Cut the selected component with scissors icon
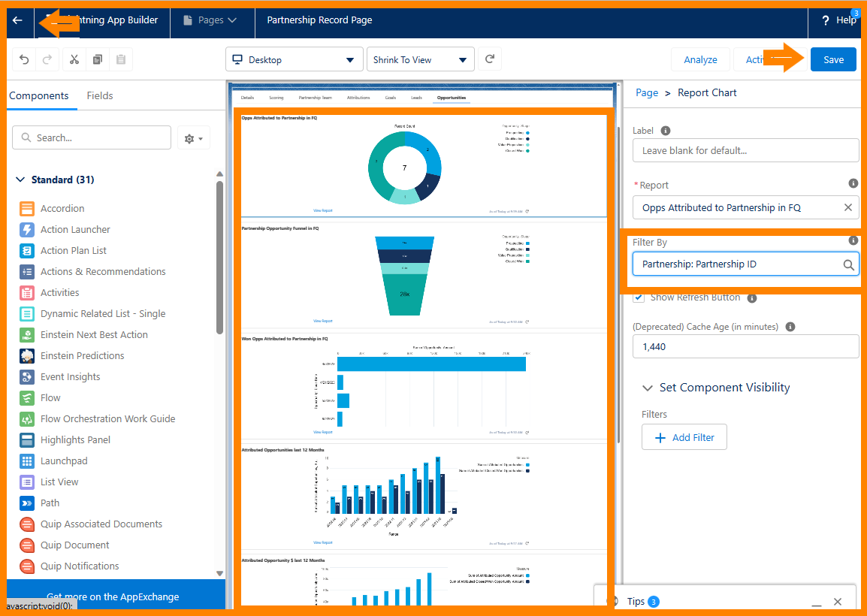The width and height of the screenshot is (867, 616). [74, 59]
